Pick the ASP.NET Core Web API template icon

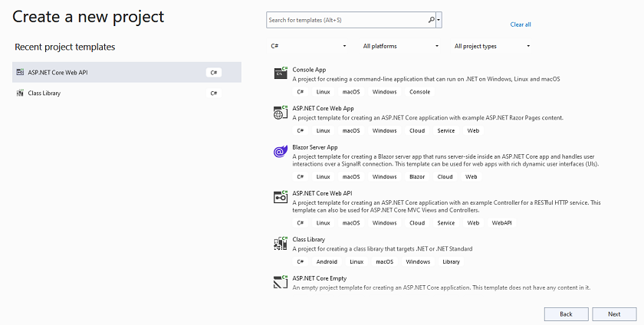[281, 197]
